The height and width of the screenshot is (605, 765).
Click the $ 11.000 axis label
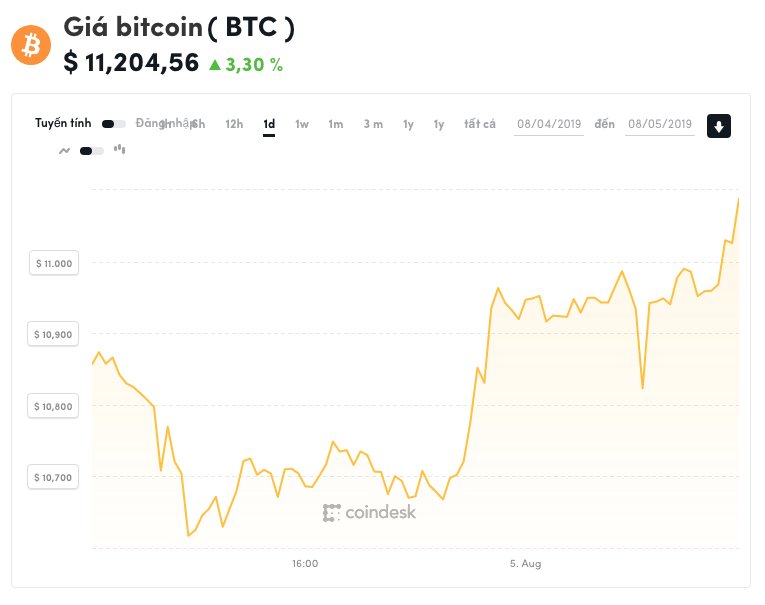click(x=54, y=263)
